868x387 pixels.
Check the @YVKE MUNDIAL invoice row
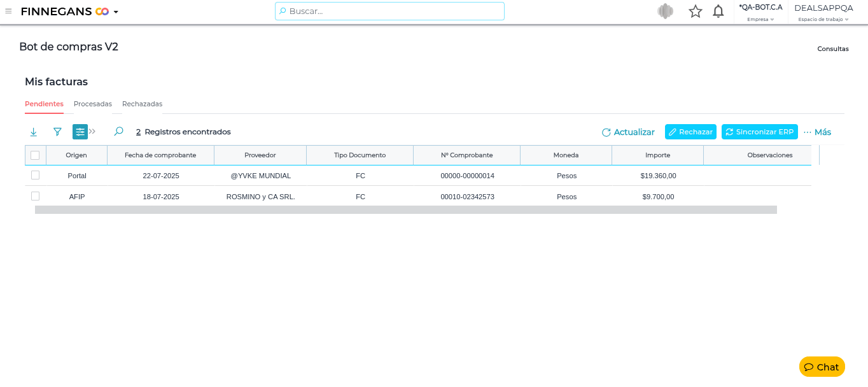coord(35,175)
